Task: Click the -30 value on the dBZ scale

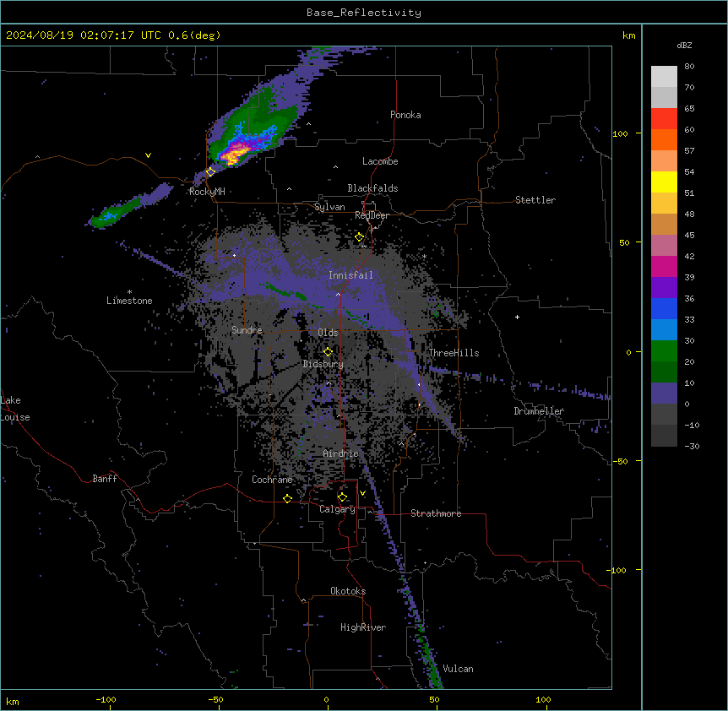Action: (692, 447)
